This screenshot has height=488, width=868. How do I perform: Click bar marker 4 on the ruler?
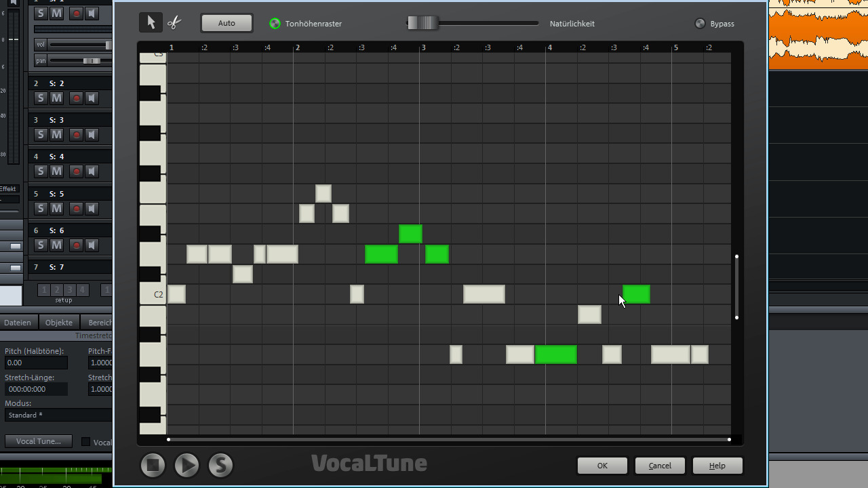[549, 47]
